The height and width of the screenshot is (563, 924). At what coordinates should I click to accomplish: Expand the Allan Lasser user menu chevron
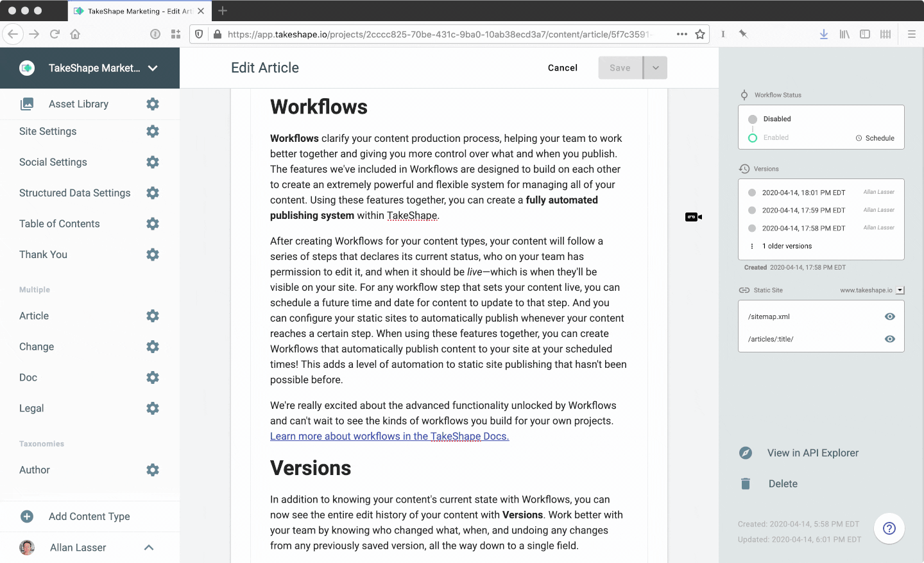pyautogui.click(x=149, y=548)
